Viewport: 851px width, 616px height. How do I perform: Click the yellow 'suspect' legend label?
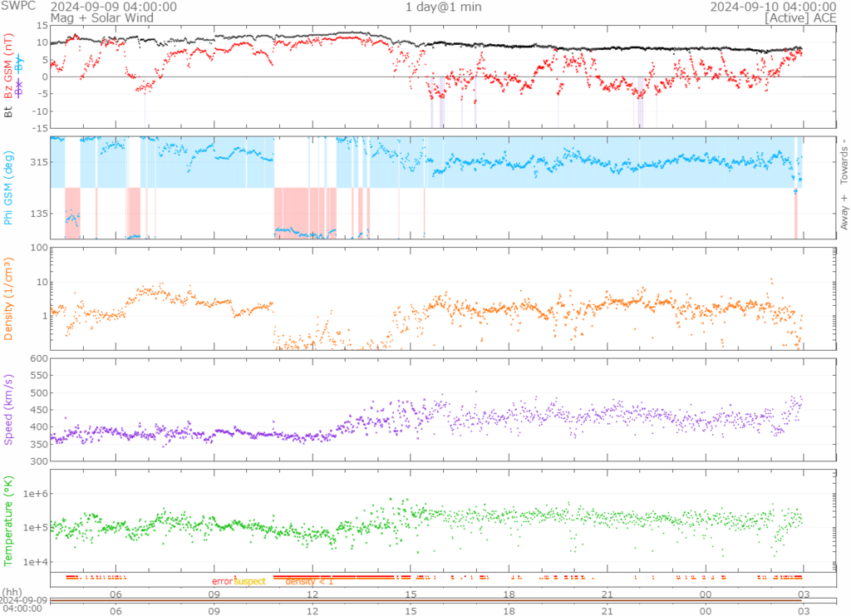(x=249, y=581)
